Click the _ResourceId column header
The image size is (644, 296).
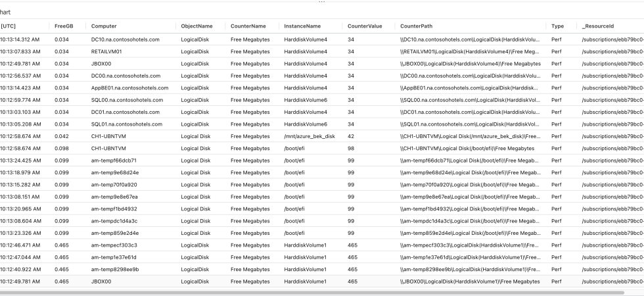point(597,26)
